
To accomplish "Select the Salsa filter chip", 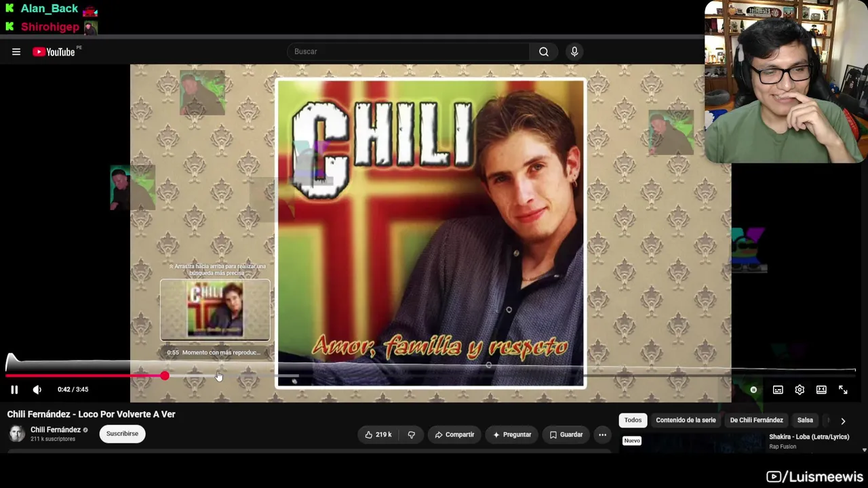I will point(805,420).
